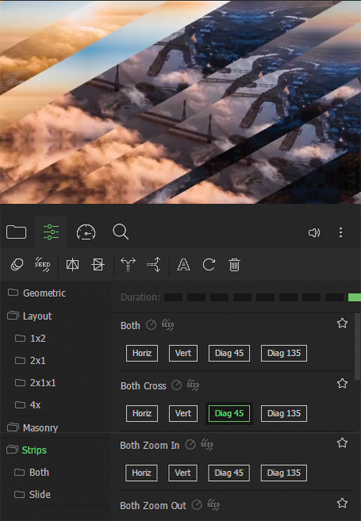This screenshot has width=361, height=521.
Task: Click the toolbar SEED icon
Action: coord(42,265)
